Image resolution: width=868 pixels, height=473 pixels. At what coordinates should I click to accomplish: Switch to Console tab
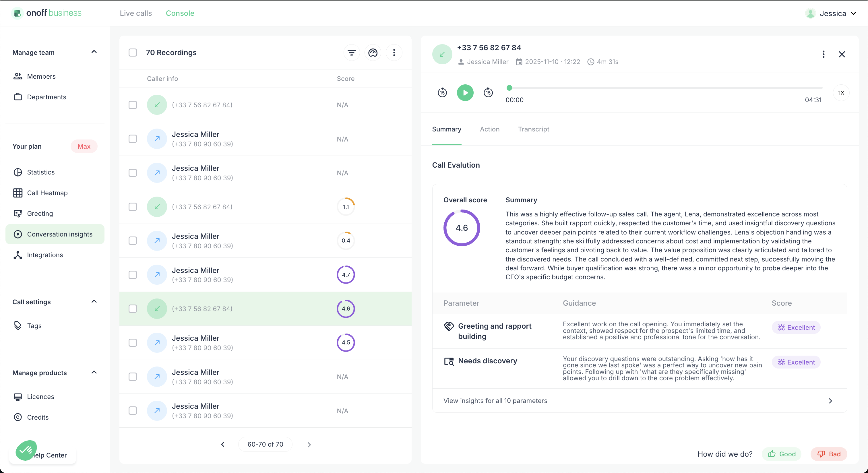tap(180, 13)
